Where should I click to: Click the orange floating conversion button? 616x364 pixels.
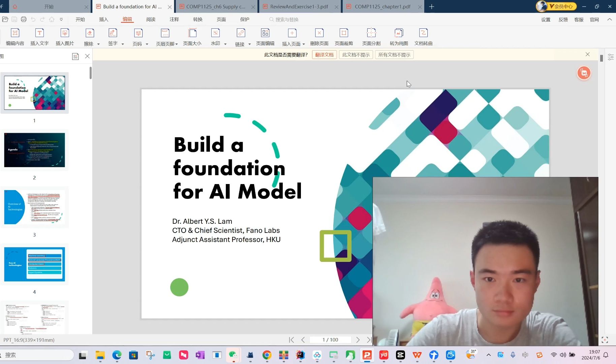point(584,73)
